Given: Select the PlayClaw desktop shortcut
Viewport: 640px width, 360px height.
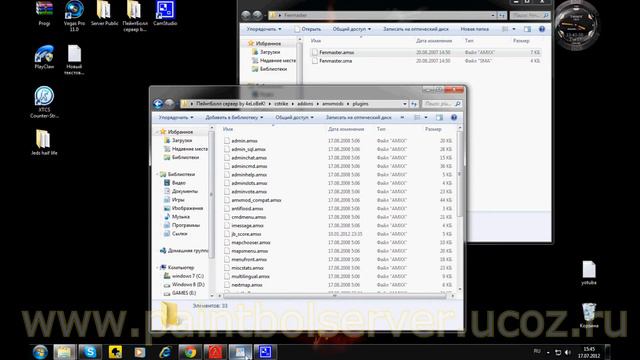Looking at the screenshot, I should [44, 57].
